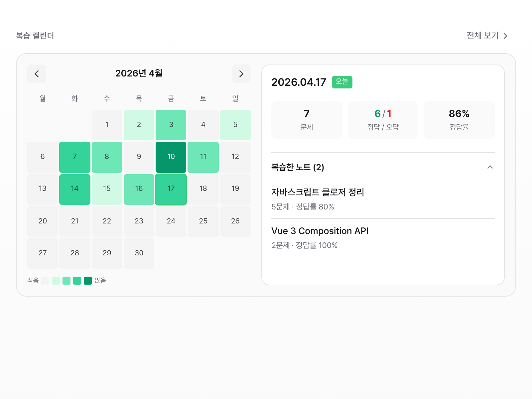Click the 7 문제 stat card
The width and height of the screenshot is (532, 399).
(x=307, y=120)
